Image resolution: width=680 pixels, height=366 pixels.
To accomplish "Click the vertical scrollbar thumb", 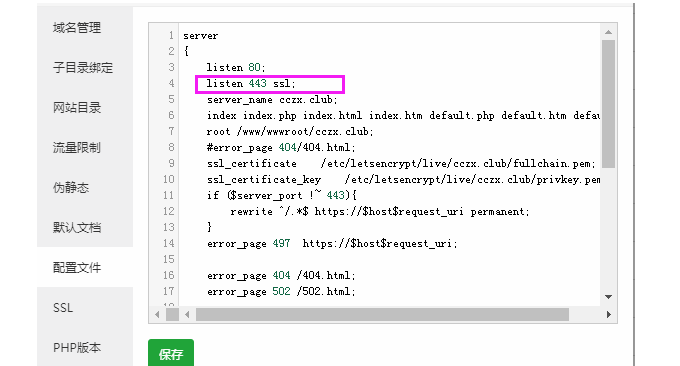I will [x=608, y=104].
